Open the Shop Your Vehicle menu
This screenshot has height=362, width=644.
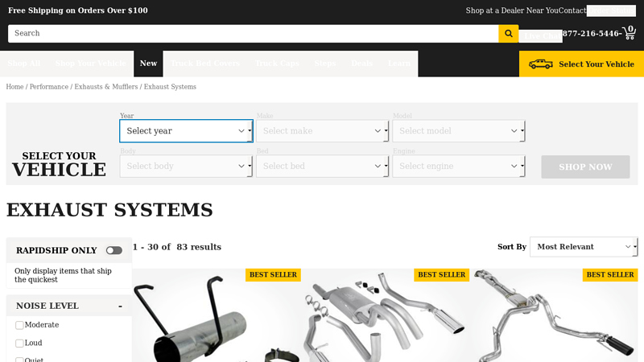91,64
